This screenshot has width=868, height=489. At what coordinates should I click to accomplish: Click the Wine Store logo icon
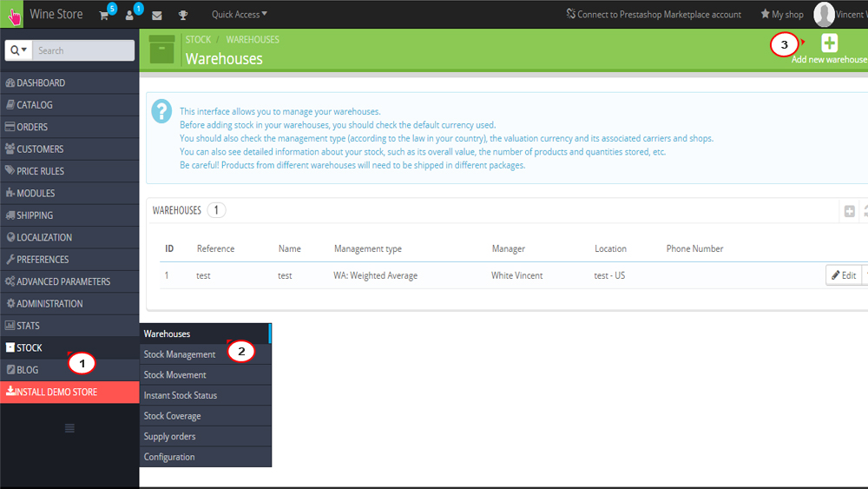[x=12, y=15]
